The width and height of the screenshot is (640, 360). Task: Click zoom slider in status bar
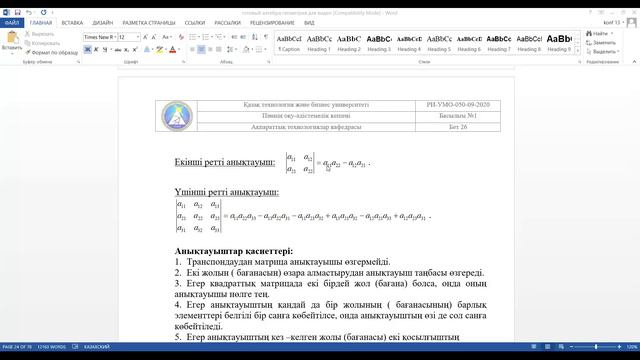596,347
